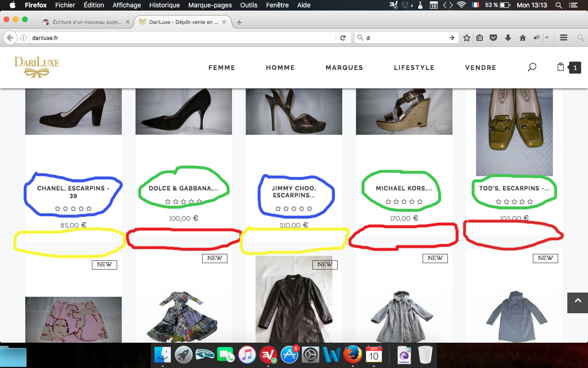588x368 pixels.
Task: Open the Historique menu
Action: tap(164, 5)
